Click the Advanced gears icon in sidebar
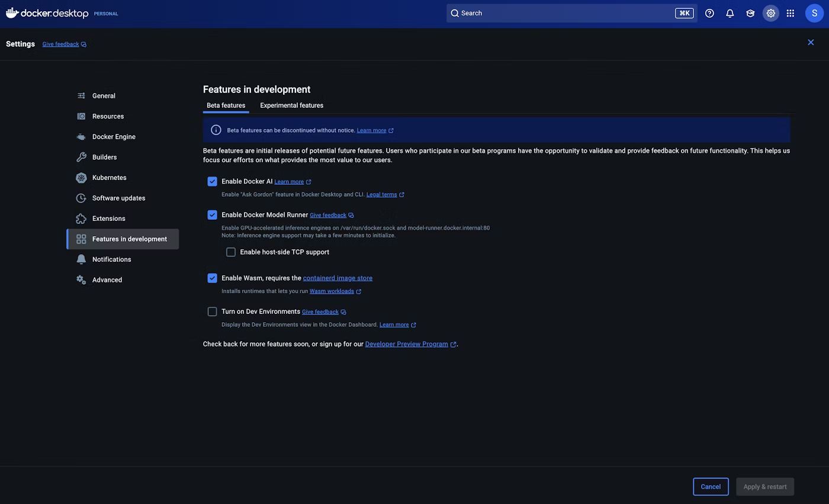This screenshot has width=829, height=504. pyautogui.click(x=81, y=280)
